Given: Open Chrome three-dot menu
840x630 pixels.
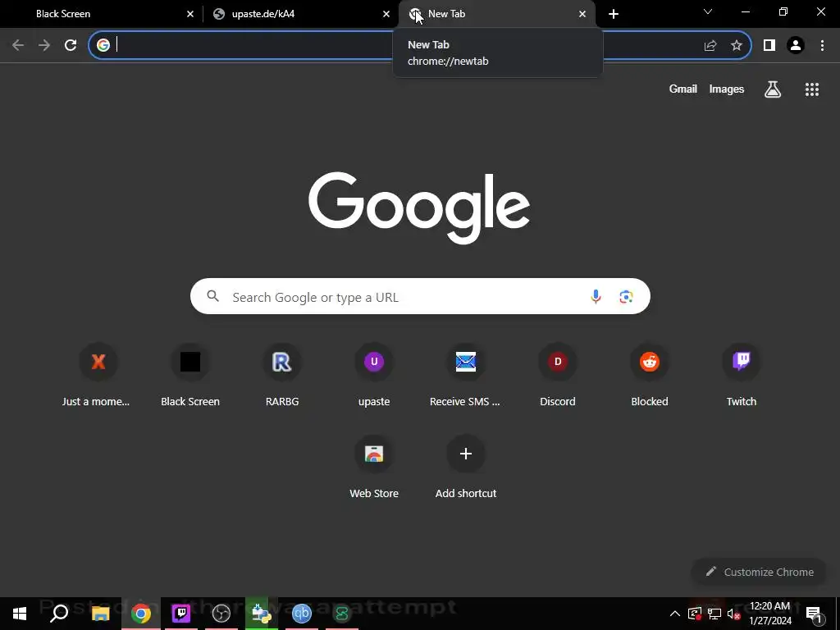Looking at the screenshot, I should pyautogui.click(x=822, y=45).
